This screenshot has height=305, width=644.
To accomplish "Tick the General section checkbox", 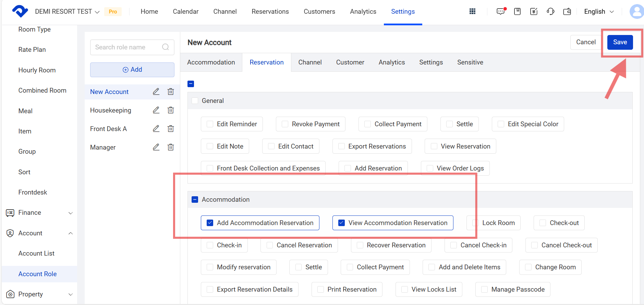I will [x=195, y=101].
